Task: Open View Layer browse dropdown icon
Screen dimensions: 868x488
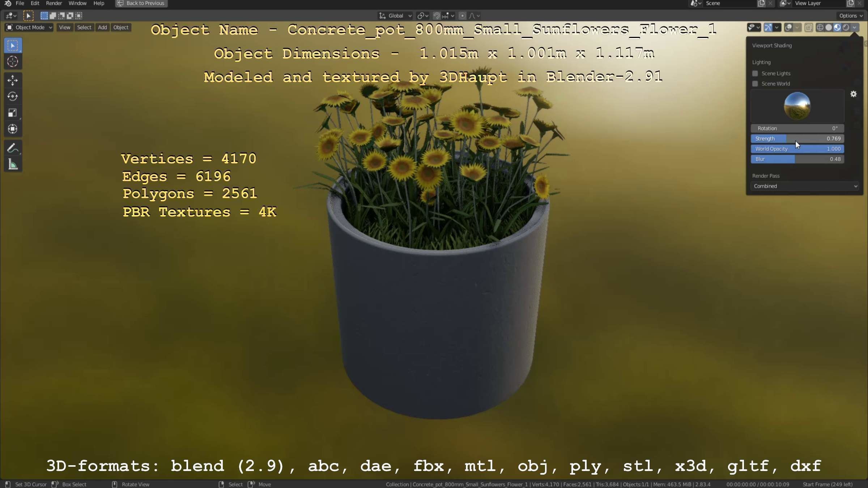Action: pyautogui.click(x=785, y=3)
